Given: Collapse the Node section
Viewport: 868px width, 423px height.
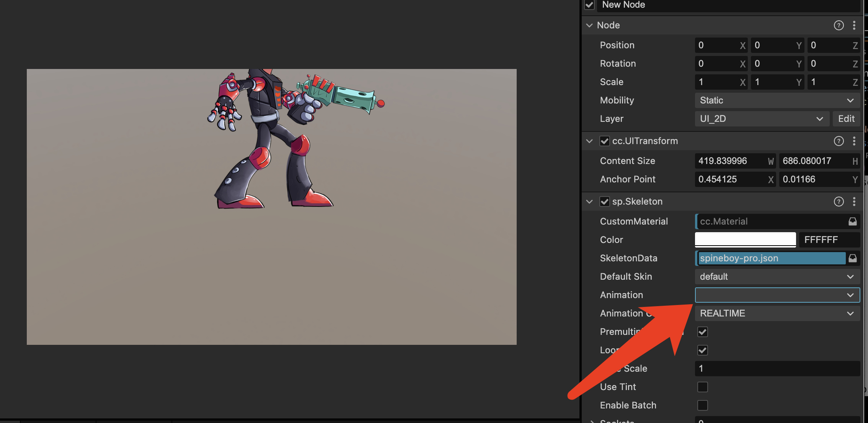Looking at the screenshot, I should [589, 25].
